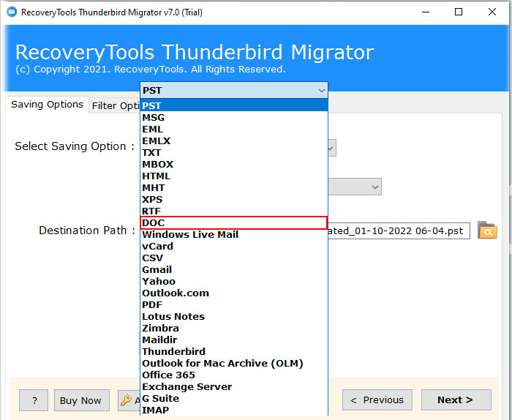Click the Buy Now button
This screenshot has width=512, height=420.
[x=82, y=400]
